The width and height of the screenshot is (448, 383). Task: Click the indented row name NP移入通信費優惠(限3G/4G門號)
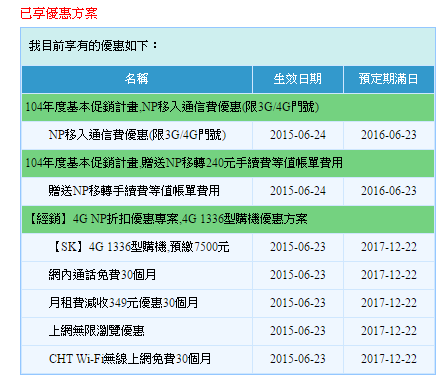tap(137, 135)
